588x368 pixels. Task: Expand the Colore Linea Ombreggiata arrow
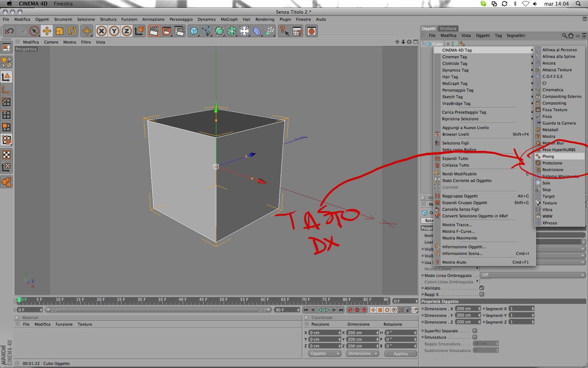pos(477,282)
